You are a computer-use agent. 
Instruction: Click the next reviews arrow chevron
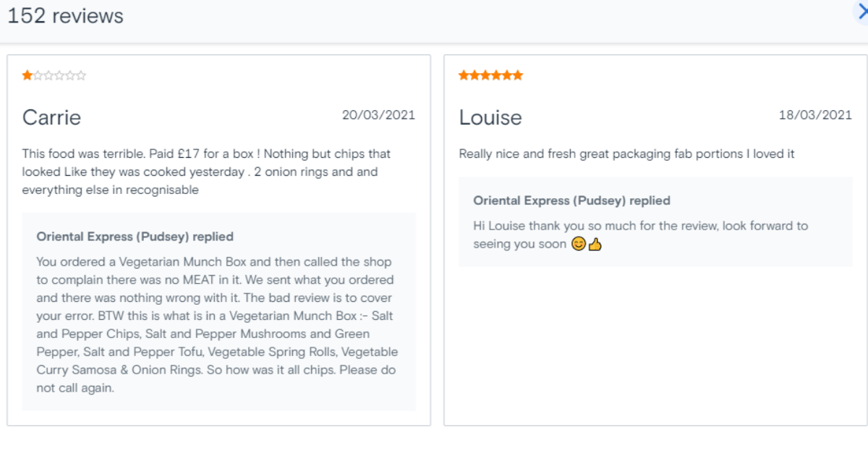coord(861,13)
